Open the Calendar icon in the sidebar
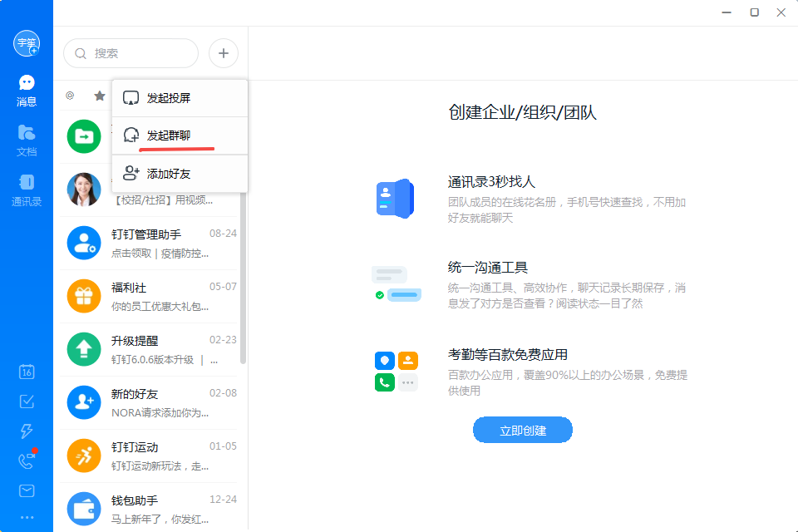 pyautogui.click(x=27, y=372)
